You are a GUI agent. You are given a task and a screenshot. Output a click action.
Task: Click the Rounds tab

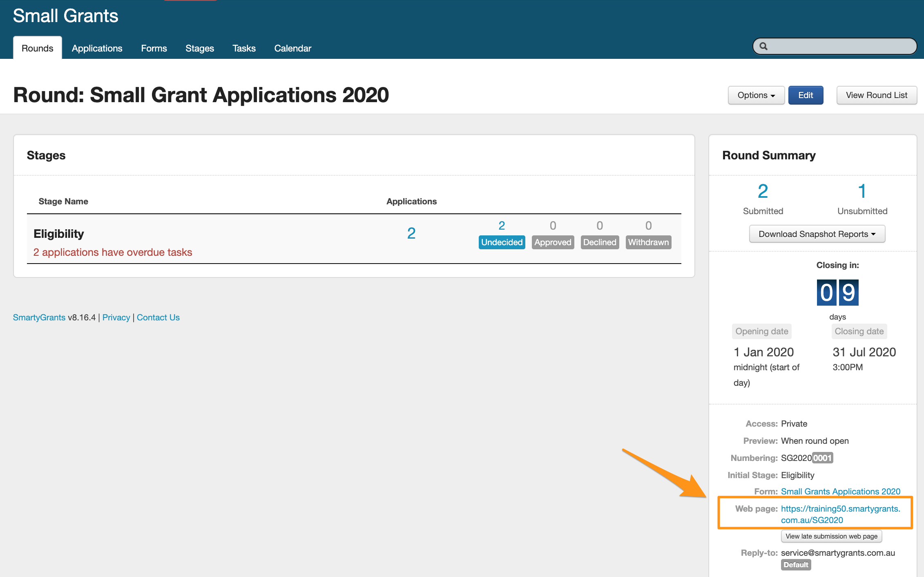click(x=37, y=48)
